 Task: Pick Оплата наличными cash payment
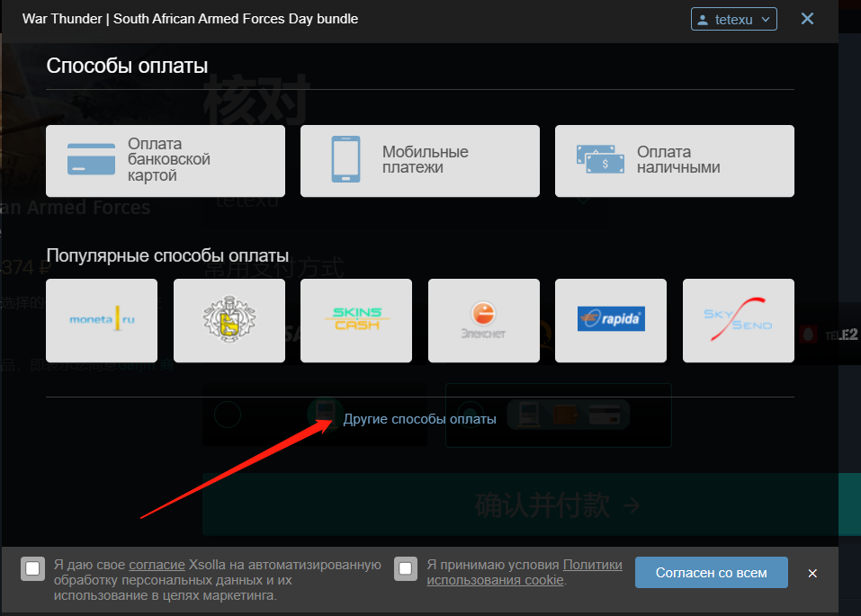[674, 161]
